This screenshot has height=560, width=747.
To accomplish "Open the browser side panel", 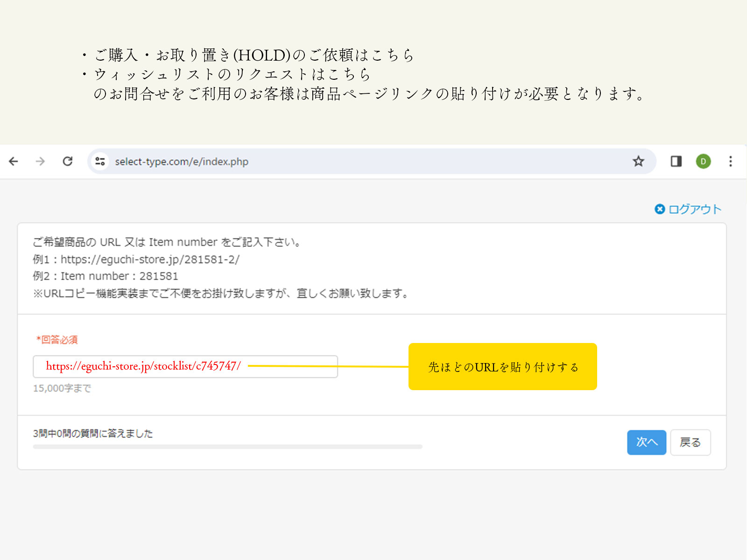I will tap(676, 161).
